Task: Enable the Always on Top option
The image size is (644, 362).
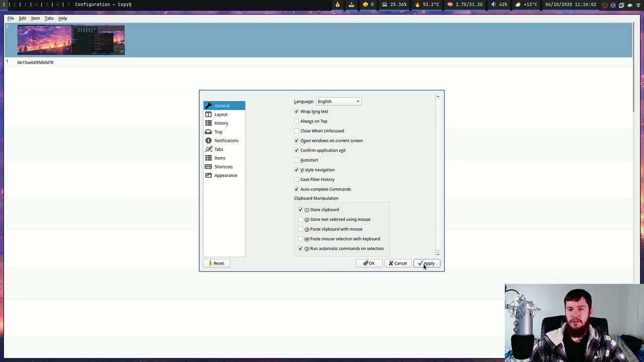Action: click(x=296, y=121)
